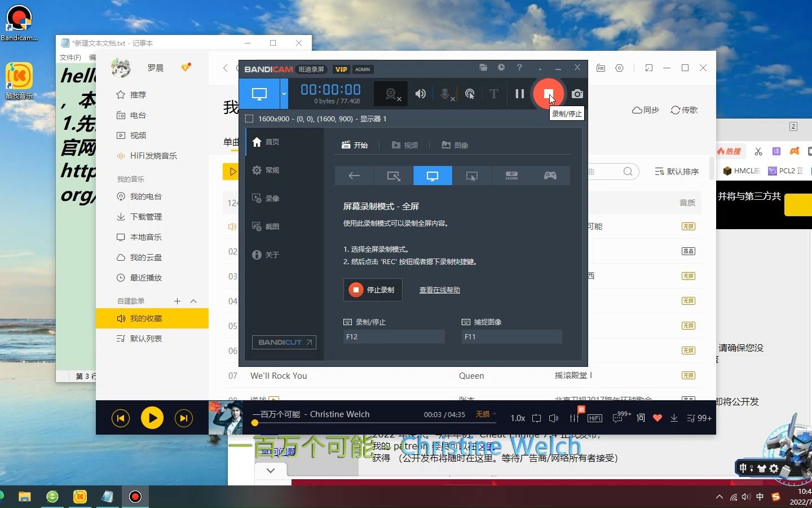
Task: Toggle the text overlay T icon
Action: point(494,94)
